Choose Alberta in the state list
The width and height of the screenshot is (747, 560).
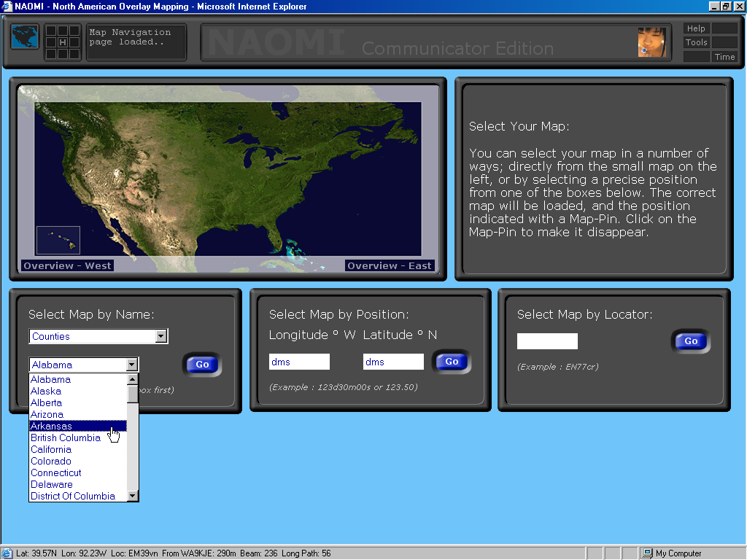[78, 402]
